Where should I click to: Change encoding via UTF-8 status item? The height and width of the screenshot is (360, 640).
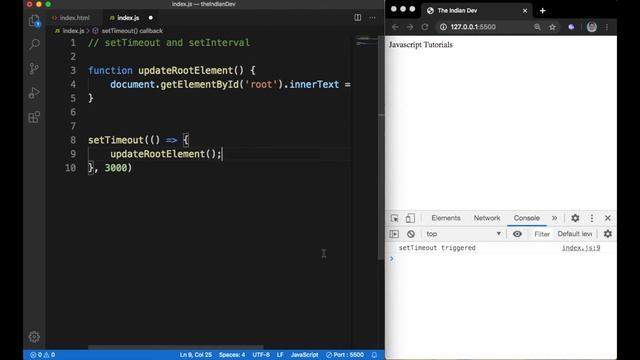pos(261,355)
